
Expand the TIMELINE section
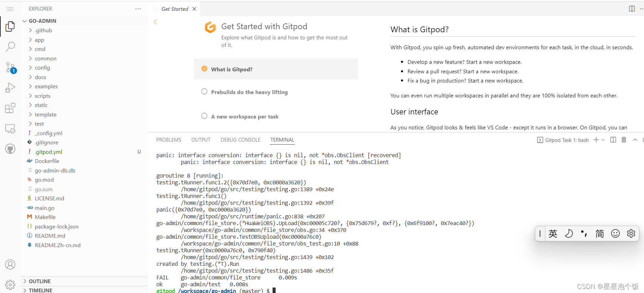[84, 290]
